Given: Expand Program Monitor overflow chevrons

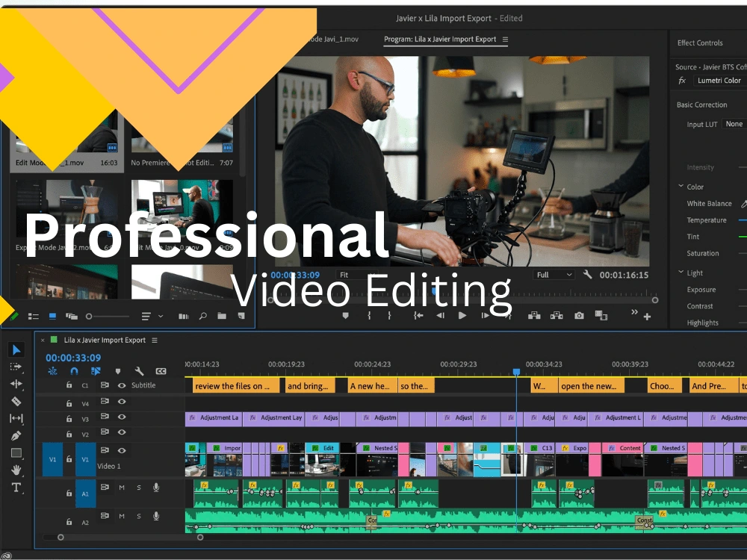Looking at the screenshot, I should [634, 312].
